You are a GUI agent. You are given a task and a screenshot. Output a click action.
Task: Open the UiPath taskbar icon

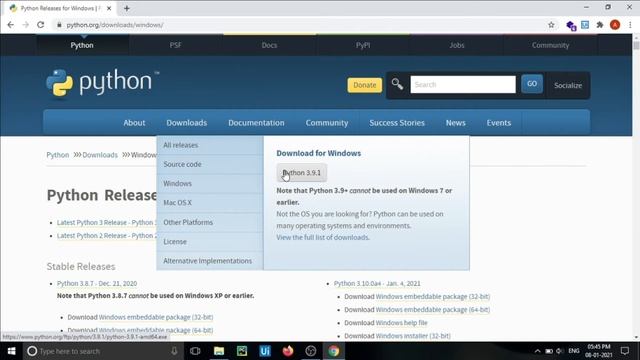(x=265, y=351)
